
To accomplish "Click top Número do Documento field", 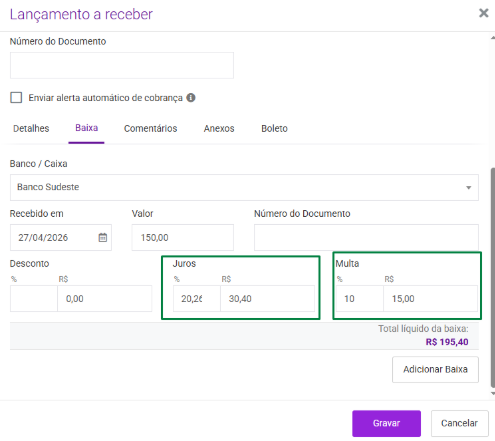I will (122, 65).
